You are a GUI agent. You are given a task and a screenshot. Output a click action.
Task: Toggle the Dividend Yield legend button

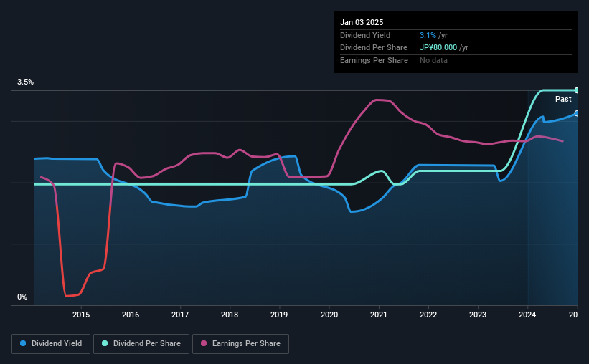(51, 344)
